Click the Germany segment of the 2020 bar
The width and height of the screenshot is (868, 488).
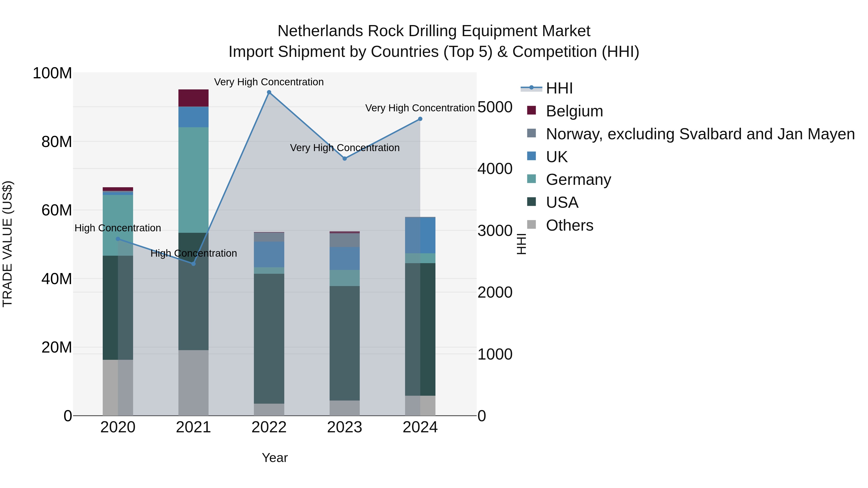tap(118, 225)
